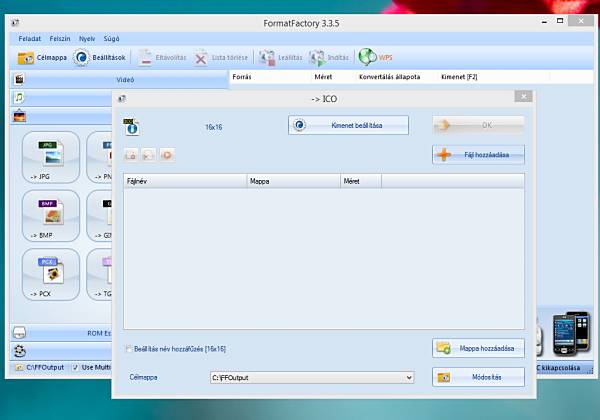Open the Nyelv menu
600x420 pixels.
click(87, 39)
